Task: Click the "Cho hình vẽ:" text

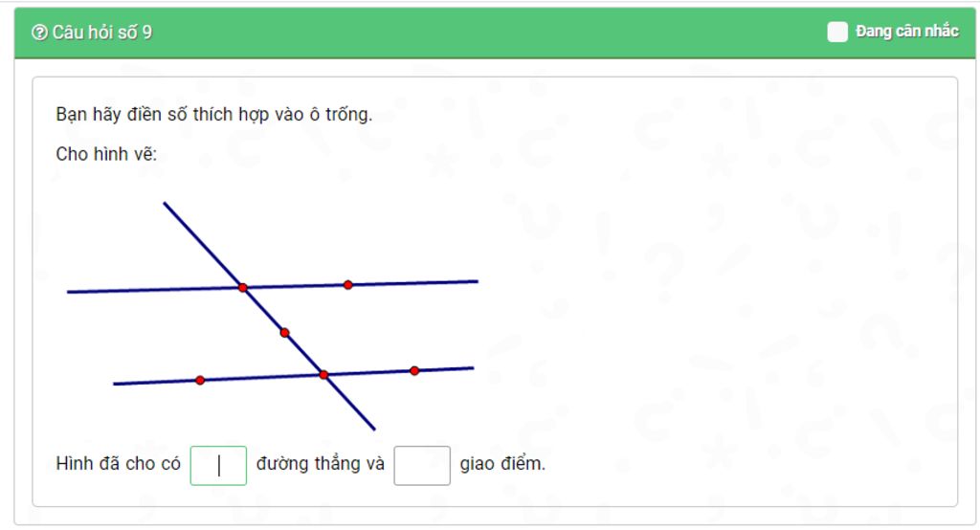Action: click(x=106, y=154)
